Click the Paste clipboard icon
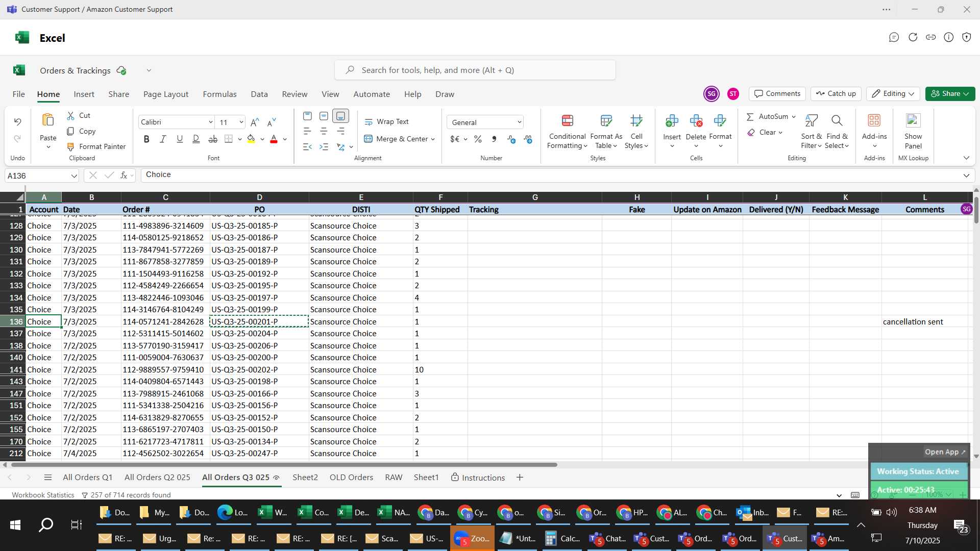 48,120
